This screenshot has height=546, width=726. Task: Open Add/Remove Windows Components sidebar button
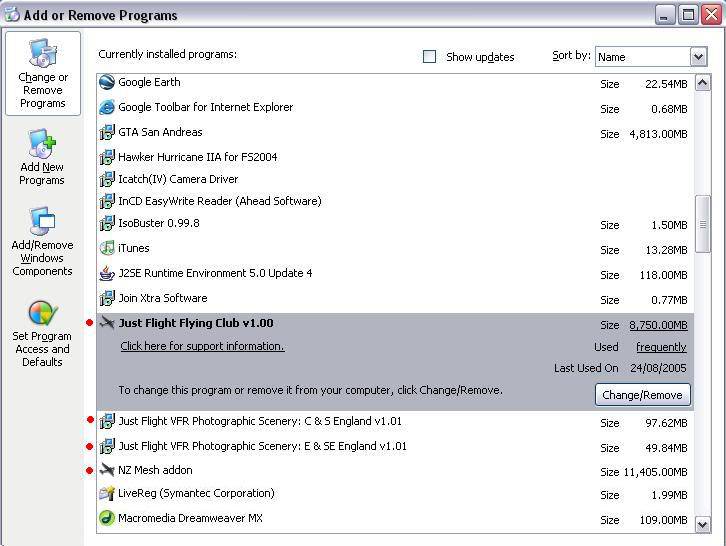point(42,242)
